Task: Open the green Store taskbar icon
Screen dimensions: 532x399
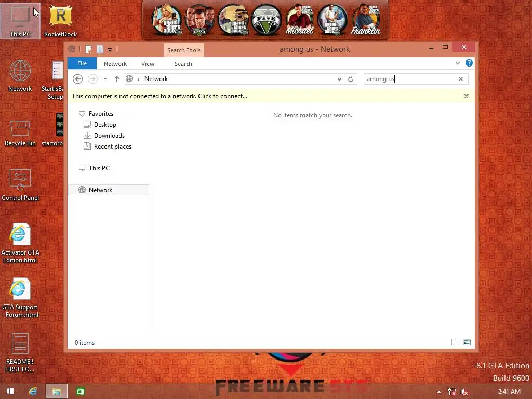Action: tap(80, 391)
